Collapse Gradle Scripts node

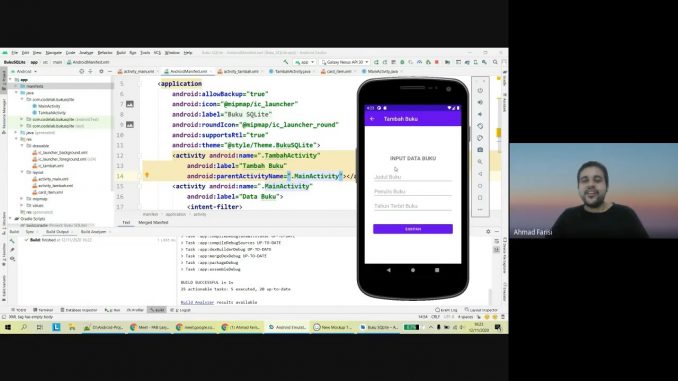click(x=11, y=219)
